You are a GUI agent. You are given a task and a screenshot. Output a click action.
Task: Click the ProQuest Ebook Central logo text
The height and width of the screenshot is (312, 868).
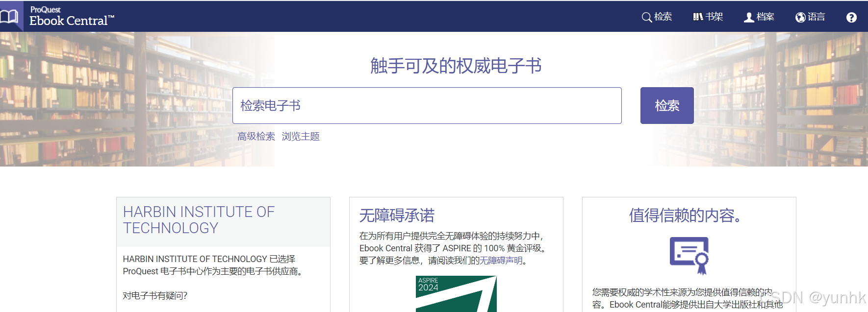[x=72, y=16]
